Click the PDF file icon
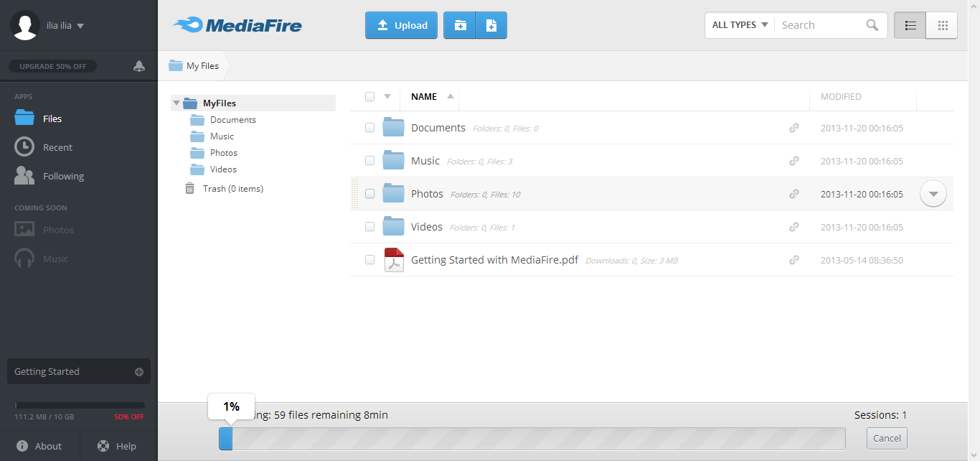The image size is (980, 461). pos(394,260)
